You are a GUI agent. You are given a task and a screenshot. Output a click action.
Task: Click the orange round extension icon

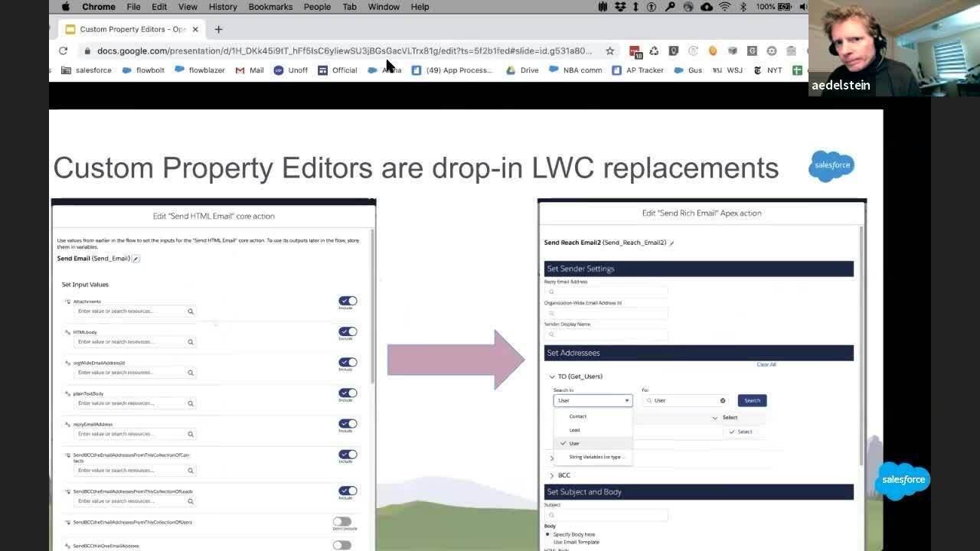coord(713,51)
